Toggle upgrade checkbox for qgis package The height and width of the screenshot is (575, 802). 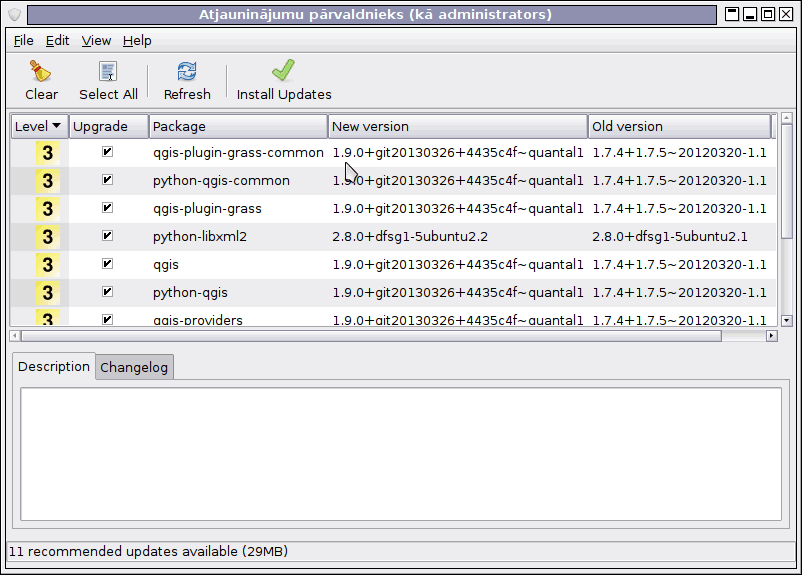107,263
